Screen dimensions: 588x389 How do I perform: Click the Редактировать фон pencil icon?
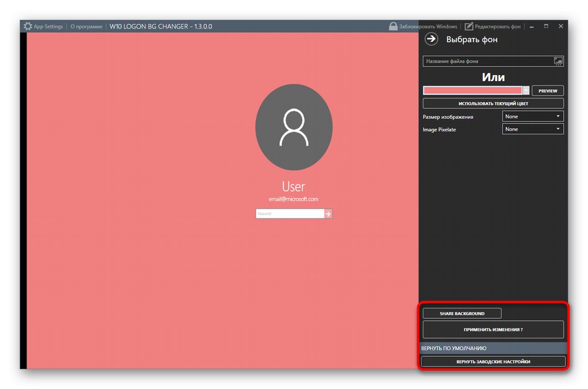click(469, 26)
